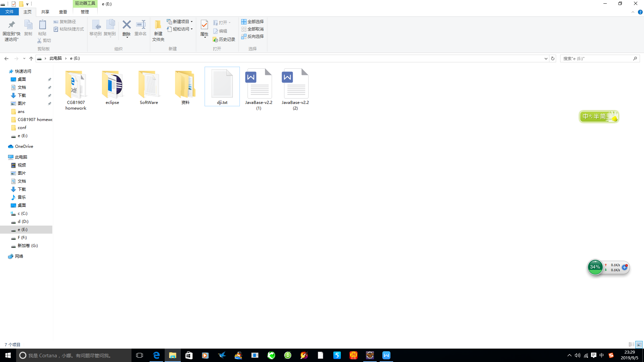
Task: Click Open (打开) in ribbon
Action: pos(222,23)
